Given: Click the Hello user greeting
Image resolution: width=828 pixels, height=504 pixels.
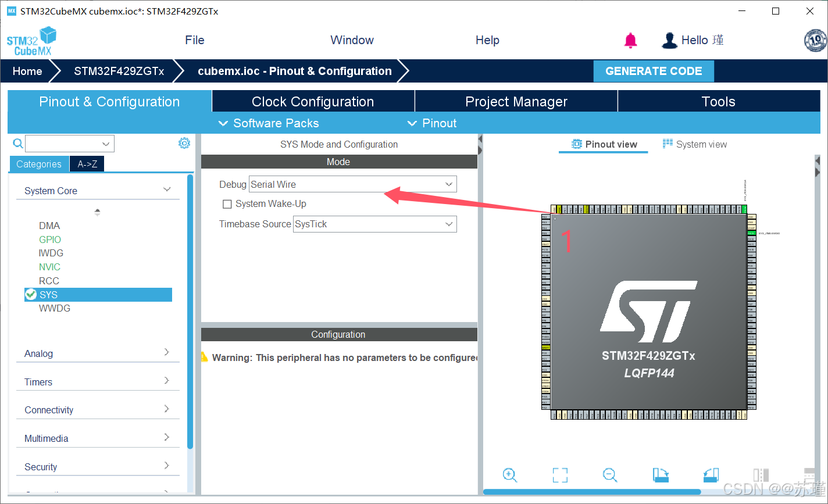Looking at the screenshot, I should 702,40.
